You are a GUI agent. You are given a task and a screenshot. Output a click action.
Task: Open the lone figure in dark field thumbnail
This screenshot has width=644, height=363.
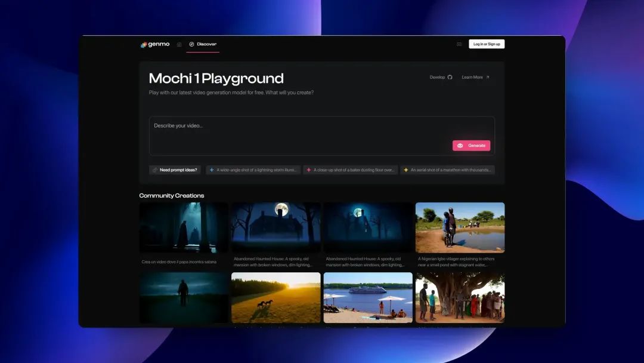click(x=184, y=298)
